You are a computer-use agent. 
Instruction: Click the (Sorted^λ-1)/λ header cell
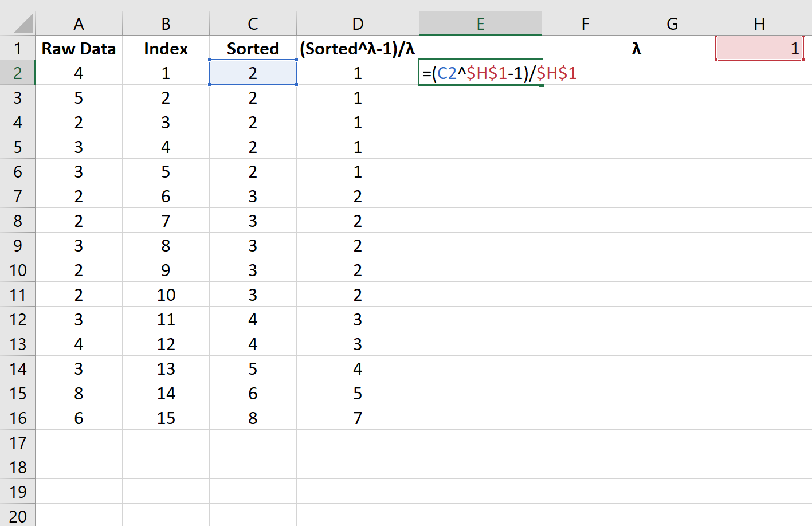click(357, 48)
